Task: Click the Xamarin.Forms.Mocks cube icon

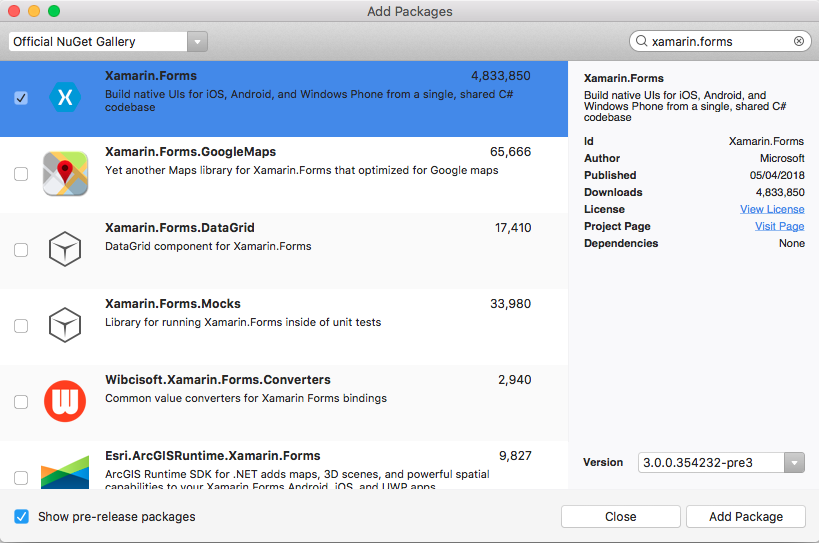Action: [65, 325]
